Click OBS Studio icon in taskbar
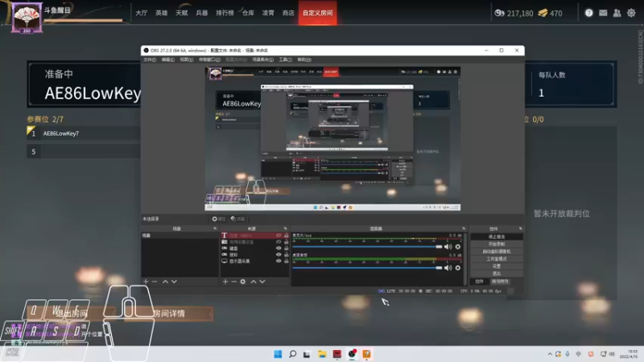Image resolution: width=644 pixels, height=362 pixels. 352,354
